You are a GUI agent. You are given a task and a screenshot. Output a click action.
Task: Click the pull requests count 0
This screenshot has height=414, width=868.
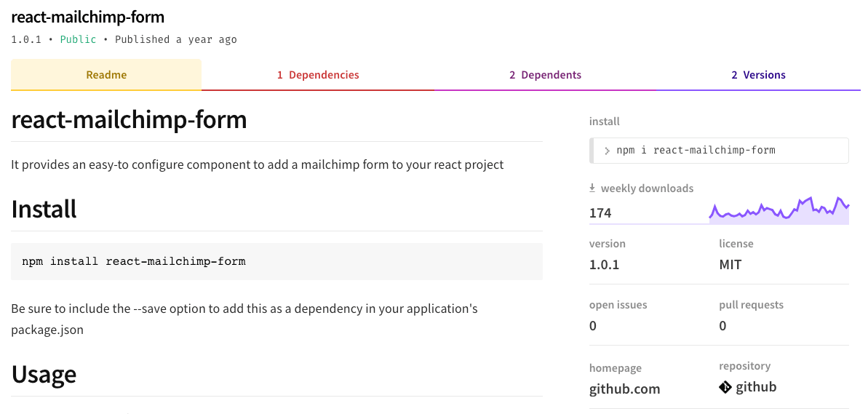point(722,326)
